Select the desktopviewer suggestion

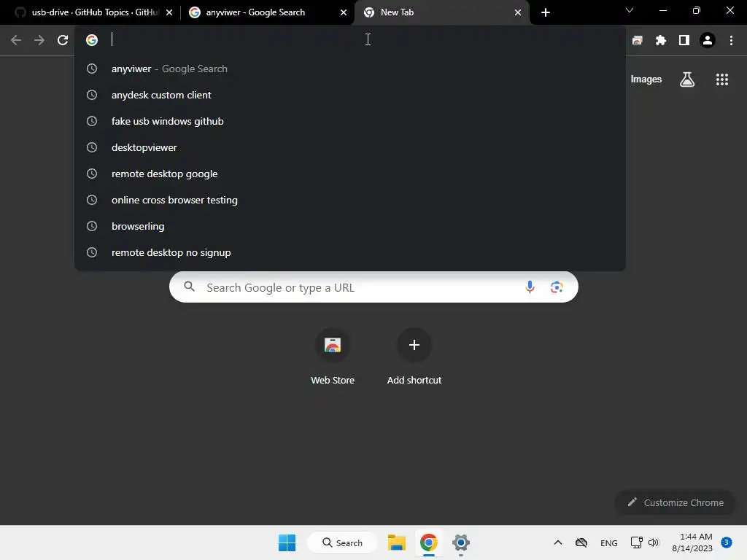350,147
